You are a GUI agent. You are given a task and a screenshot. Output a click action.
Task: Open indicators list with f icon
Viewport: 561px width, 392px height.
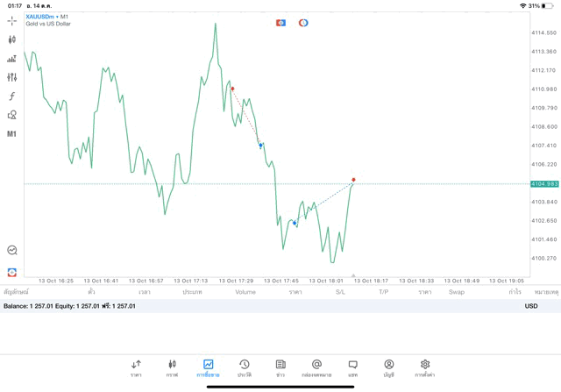pos(12,96)
